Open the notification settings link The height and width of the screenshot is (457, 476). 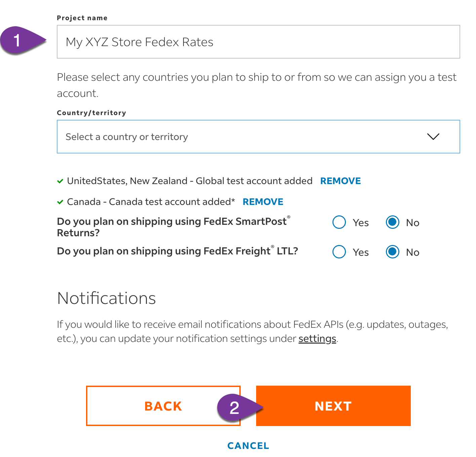[317, 339]
